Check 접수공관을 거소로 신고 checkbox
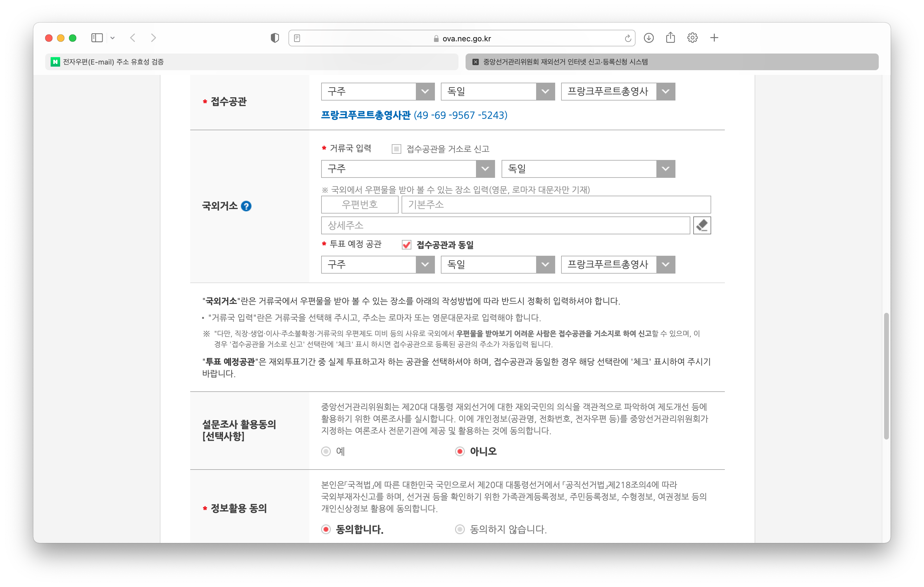The image size is (924, 587). [x=397, y=149]
